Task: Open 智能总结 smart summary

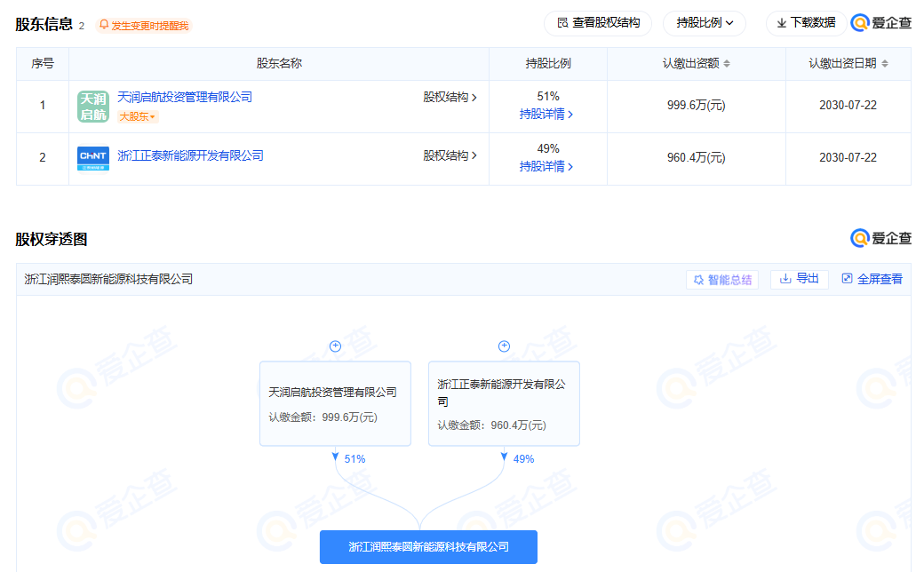Action: (x=721, y=280)
